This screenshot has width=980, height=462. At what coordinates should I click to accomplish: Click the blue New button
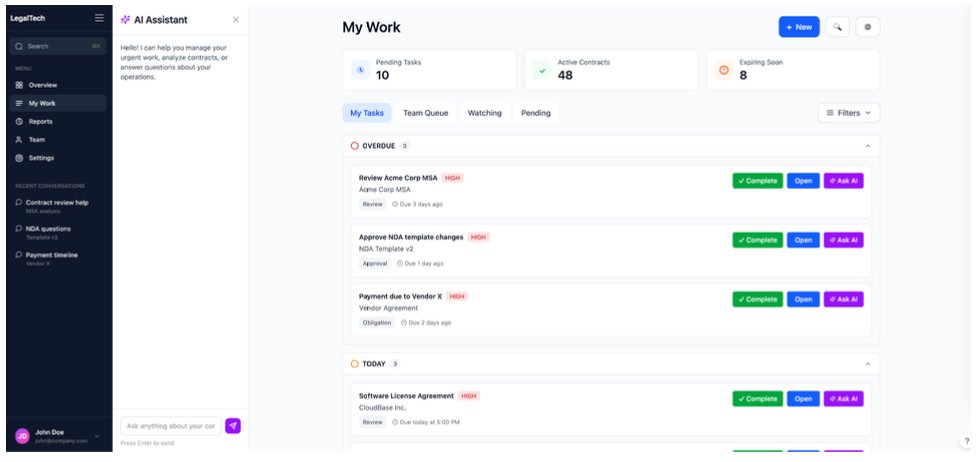799,27
